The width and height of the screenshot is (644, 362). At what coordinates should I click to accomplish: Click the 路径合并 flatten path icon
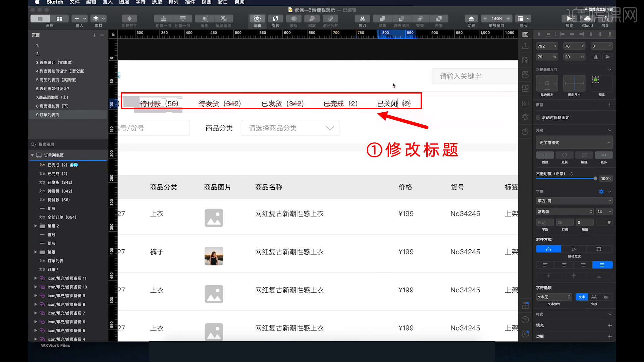[330, 19]
